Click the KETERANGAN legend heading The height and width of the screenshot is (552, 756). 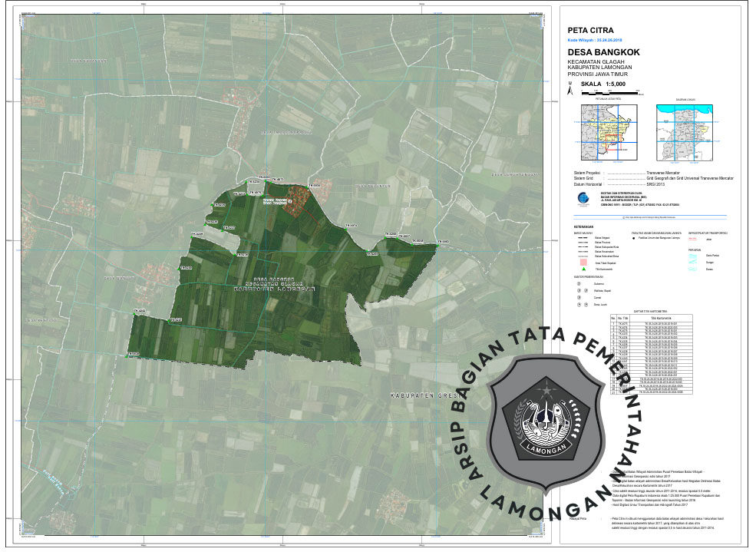click(x=582, y=227)
